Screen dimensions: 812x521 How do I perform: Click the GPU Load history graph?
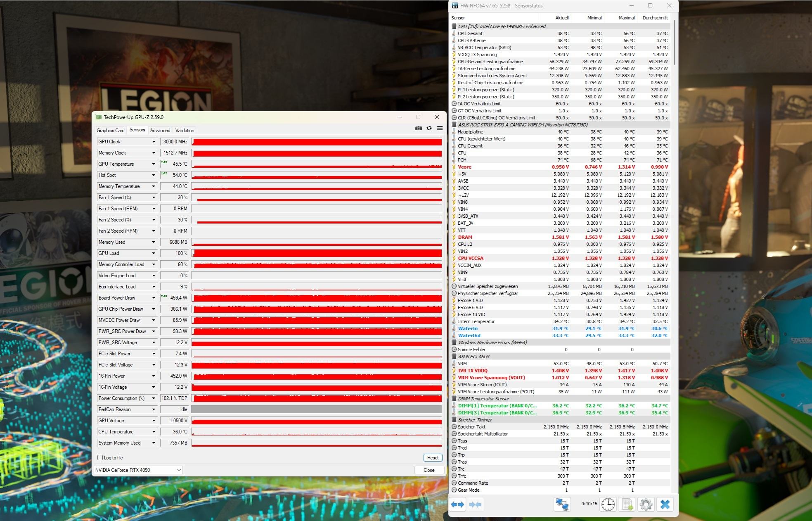pos(317,253)
